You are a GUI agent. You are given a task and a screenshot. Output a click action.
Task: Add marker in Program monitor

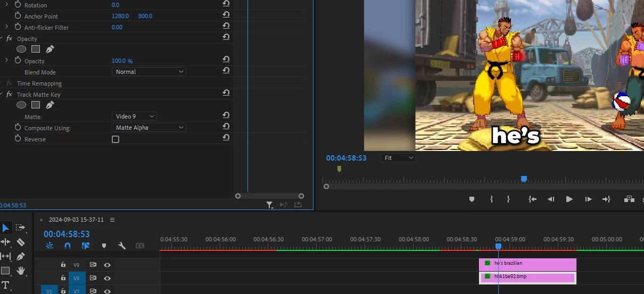[472, 199]
